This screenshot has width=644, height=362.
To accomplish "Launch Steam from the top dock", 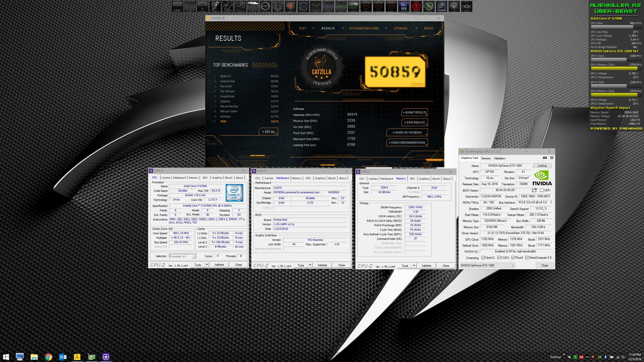I will pyautogui.click(x=316, y=6).
